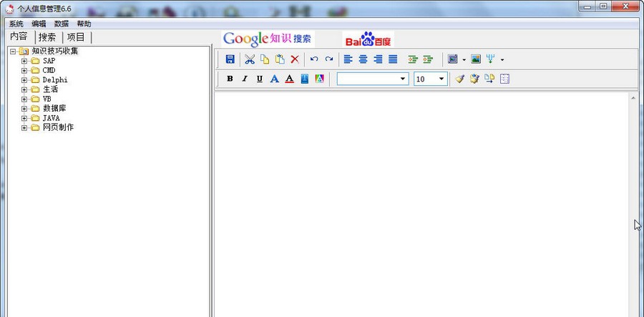Screen dimensions: 644x317
Task: Select the SAP folder label
Action: pyautogui.click(x=49, y=61)
